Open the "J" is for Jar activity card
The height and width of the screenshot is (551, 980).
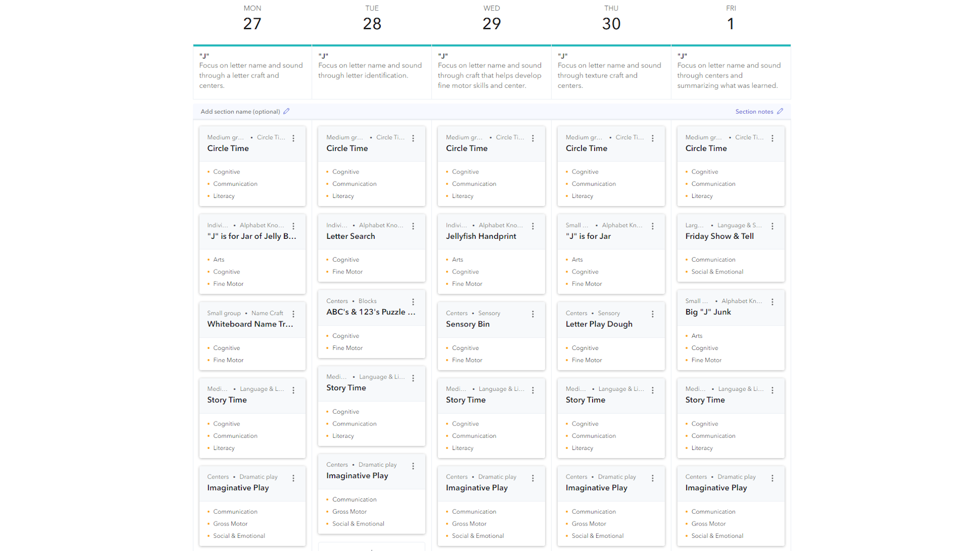coord(588,236)
